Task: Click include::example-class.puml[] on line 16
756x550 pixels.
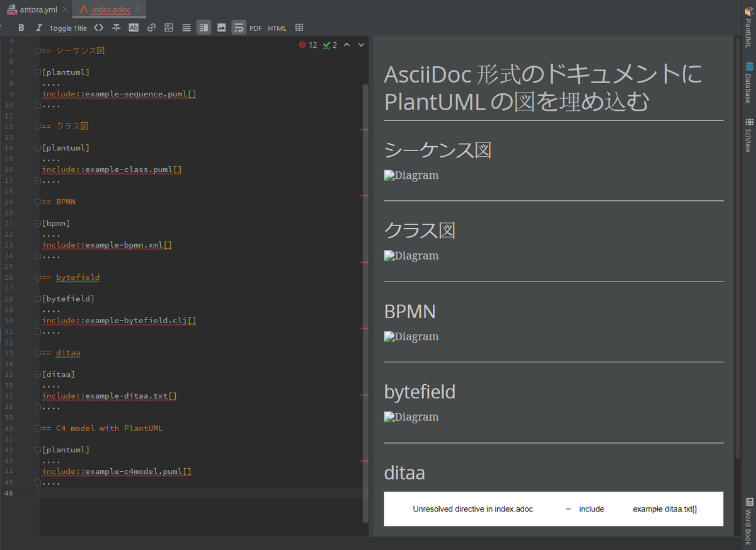Action: [112, 169]
